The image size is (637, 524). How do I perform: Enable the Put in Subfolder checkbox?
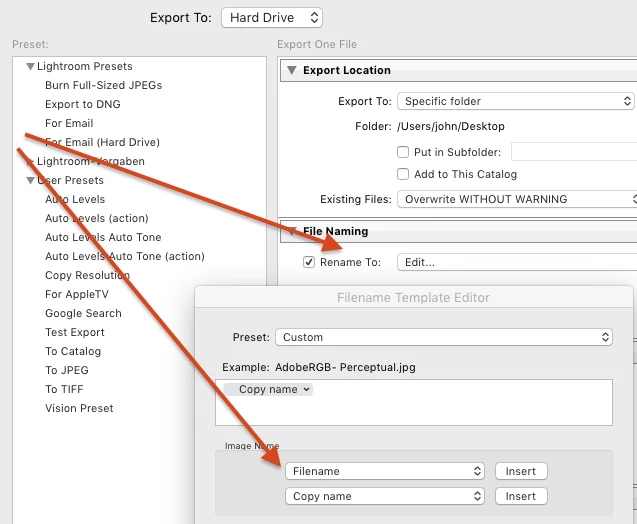click(403, 152)
